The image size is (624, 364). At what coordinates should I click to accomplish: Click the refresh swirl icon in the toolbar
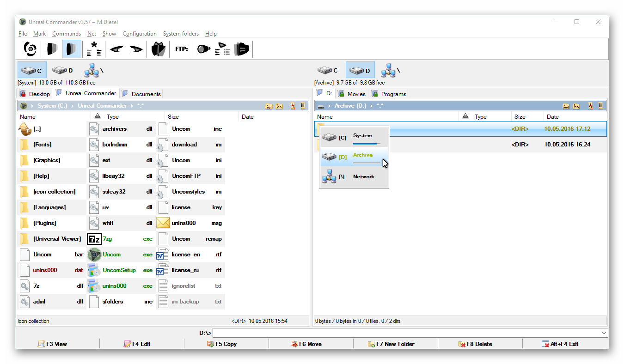click(x=30, y=49)
